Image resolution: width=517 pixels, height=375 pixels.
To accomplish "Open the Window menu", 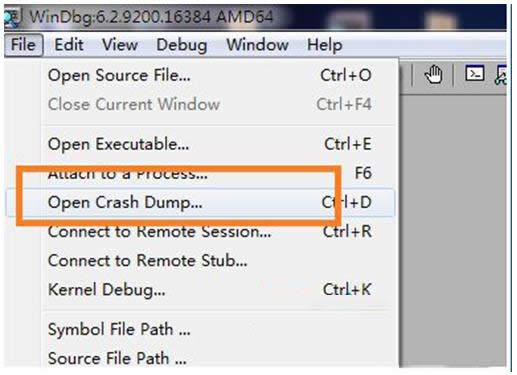I will (257, 45).
